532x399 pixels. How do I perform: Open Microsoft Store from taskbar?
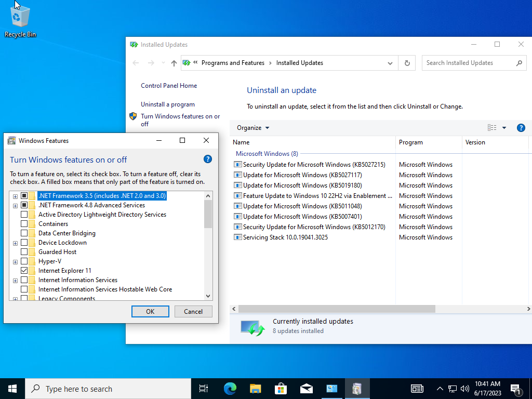281,389
